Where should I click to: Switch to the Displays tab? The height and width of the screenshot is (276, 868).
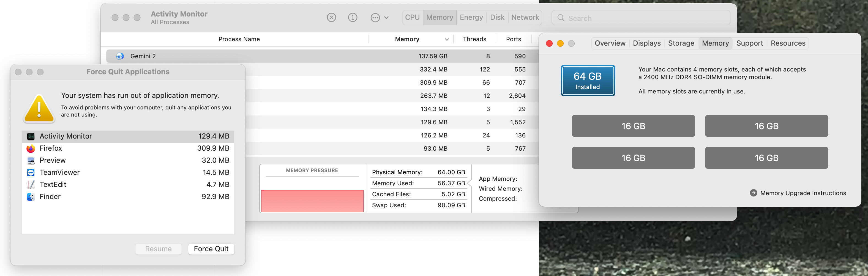pyautogui.click(x=647, y=43)
